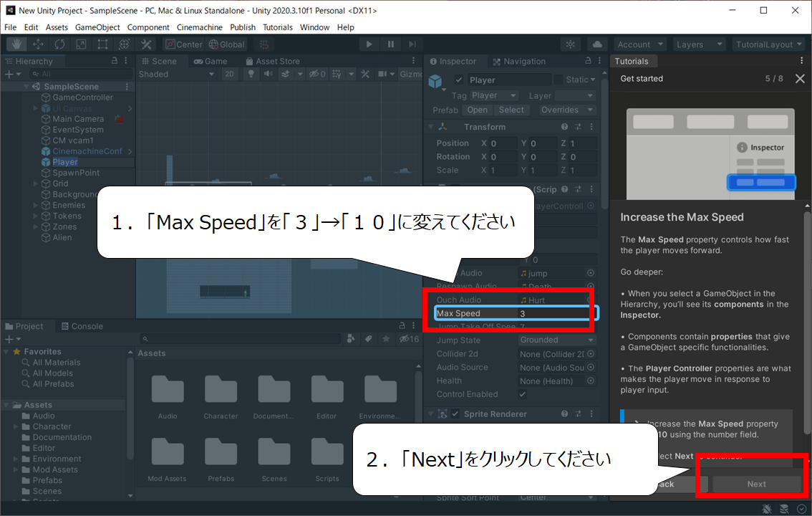Select the Hand tool in toolbar

pyautogui.click(x=16, y=44)
